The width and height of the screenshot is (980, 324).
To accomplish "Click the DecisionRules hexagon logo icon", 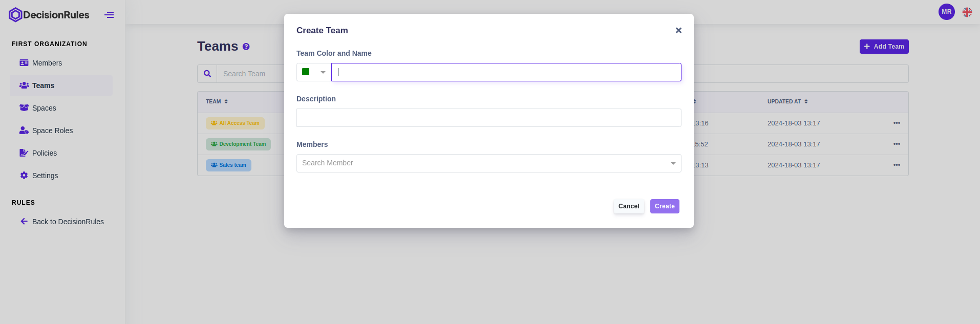I will coord(15,15).
